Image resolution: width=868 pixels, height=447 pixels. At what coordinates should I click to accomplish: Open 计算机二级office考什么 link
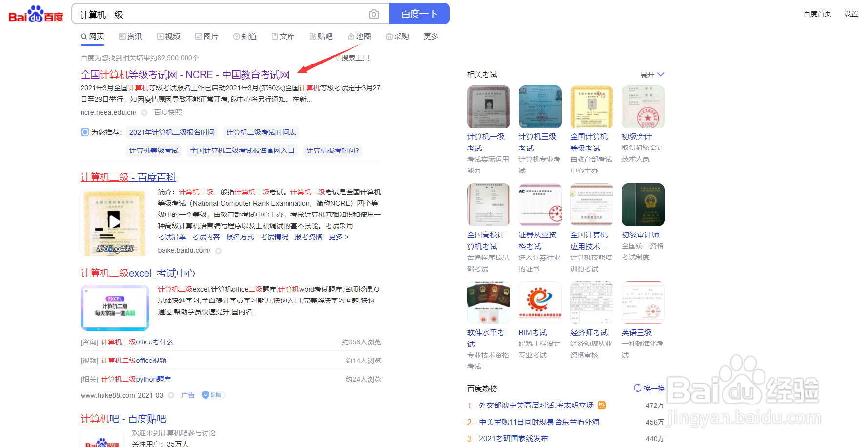tap(137, 342)
